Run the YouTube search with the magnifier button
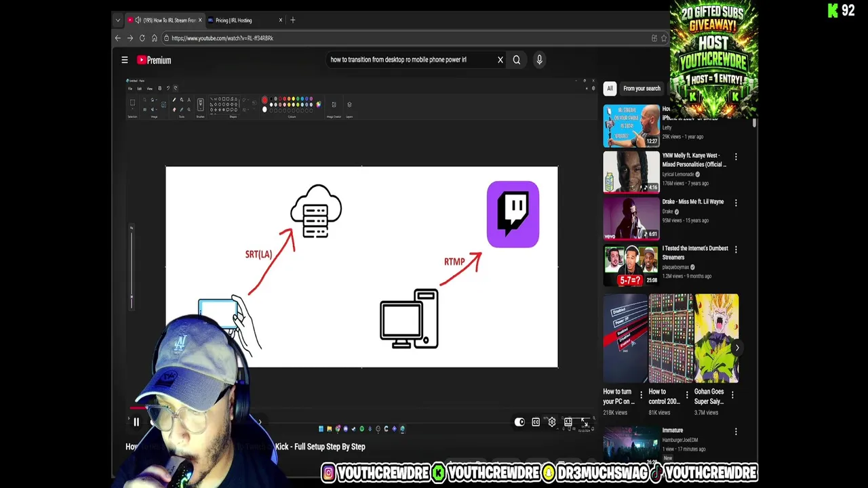 pos(517,60)
